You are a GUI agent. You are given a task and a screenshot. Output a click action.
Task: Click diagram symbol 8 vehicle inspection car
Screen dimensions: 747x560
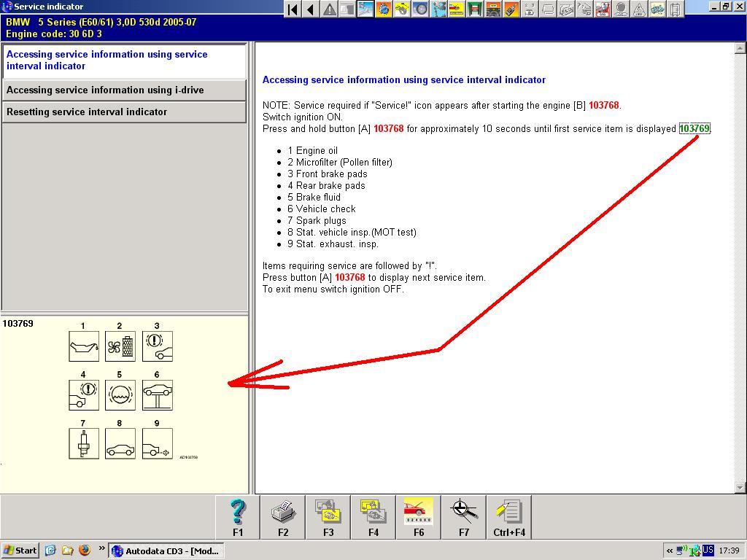[x=120, y=443]
